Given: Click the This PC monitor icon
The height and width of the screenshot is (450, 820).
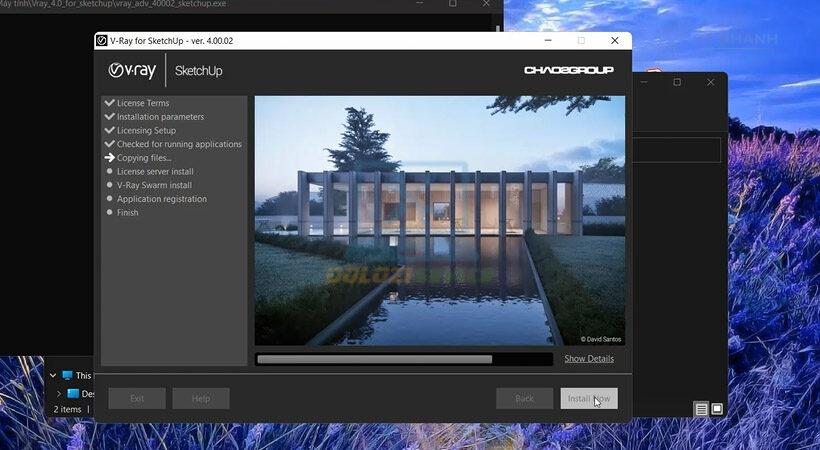Looking at the screenshot, I should [67, 375].
